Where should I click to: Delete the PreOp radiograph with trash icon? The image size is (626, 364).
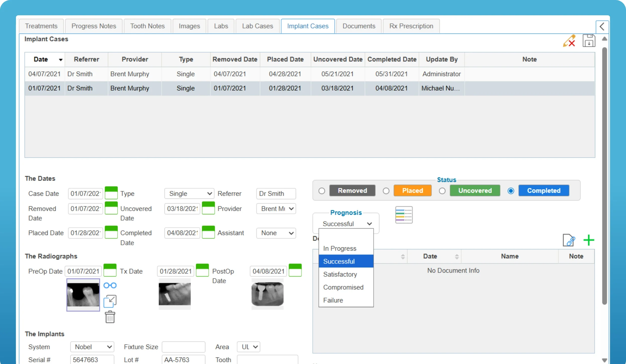tap(110, 317)
